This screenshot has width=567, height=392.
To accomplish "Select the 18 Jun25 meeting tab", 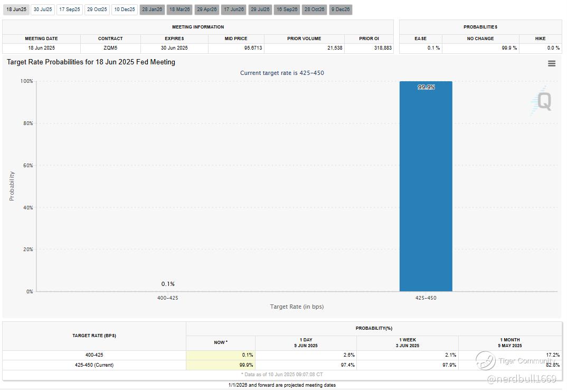I will [x=16, y=9].
